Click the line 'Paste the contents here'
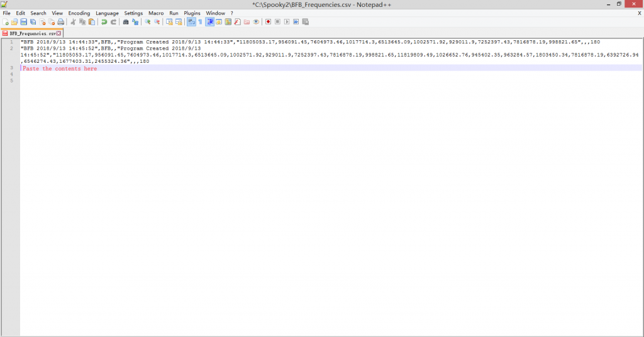 60,69
